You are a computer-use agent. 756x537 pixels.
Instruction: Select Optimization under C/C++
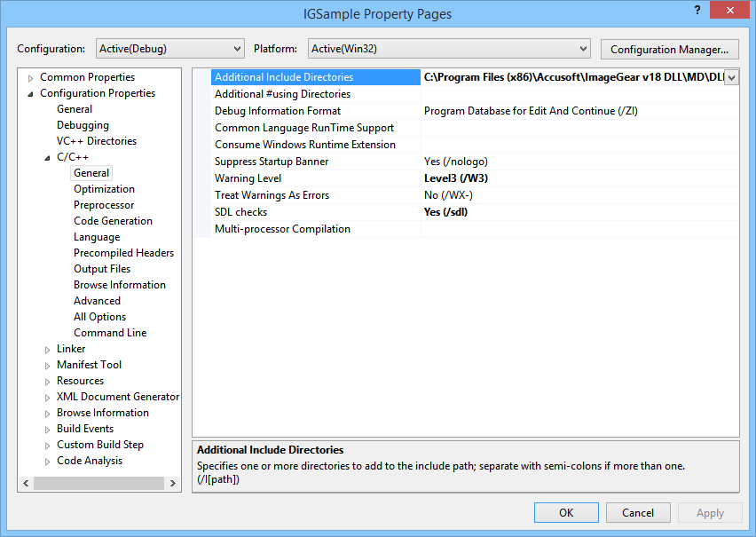coord(104,189)
